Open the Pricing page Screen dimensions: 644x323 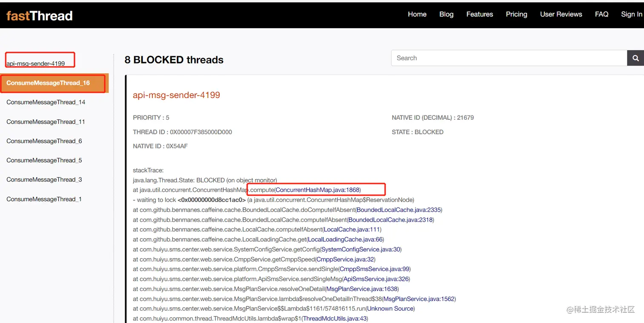(517, 14)
